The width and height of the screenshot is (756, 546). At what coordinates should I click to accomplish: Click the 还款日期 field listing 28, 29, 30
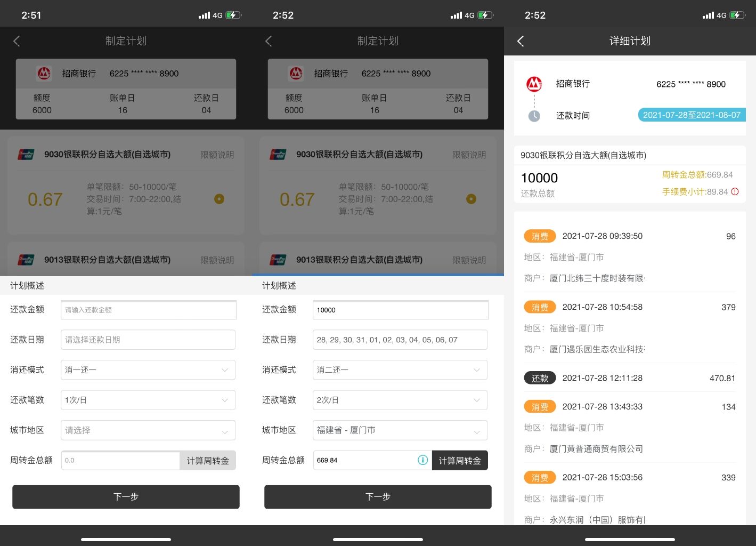(x=400, y=340)
